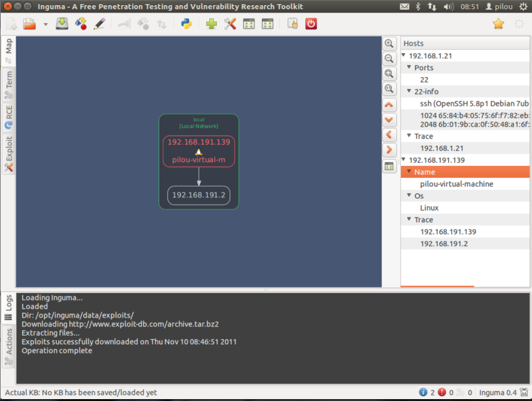Image resolution: width=532 pixels, height=401 pixels.
Task: Click the red power quit button
Action: point(311,24)
